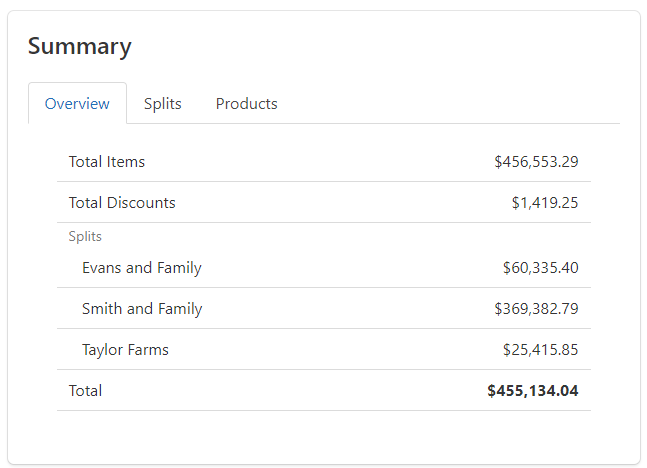This screenshot has width=647, height=468.
Task: Select the $456,553.29 total items amount
Action: (x=536, y=161)
